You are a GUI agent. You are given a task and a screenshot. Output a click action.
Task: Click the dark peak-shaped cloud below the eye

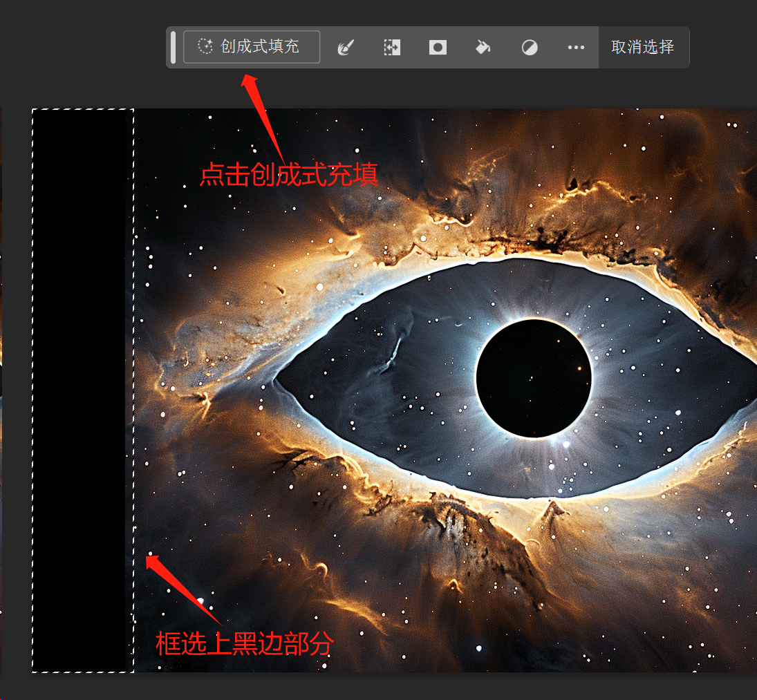pyautogui.click(x=553, y=511)
